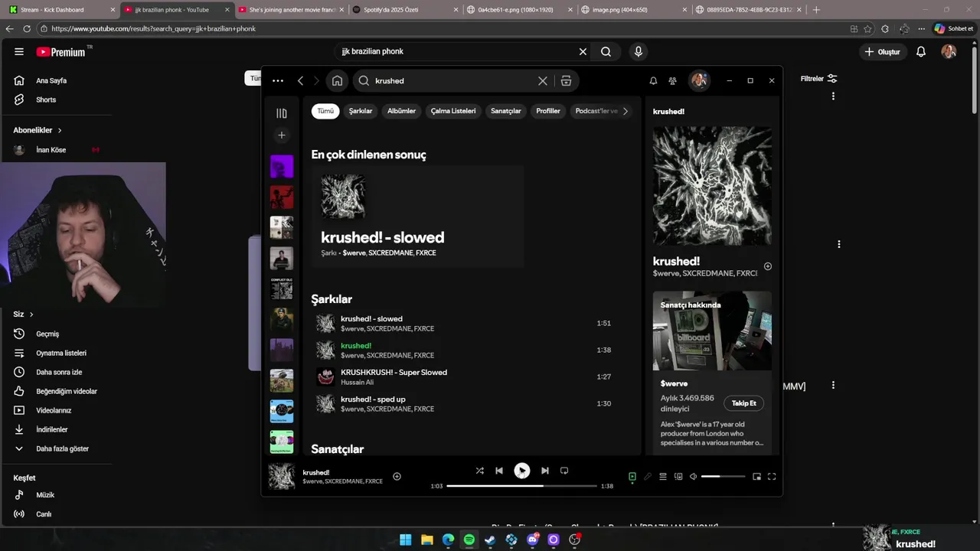Expand Abonelikler section chevron
980x551 pixels.
coord(60,130)
